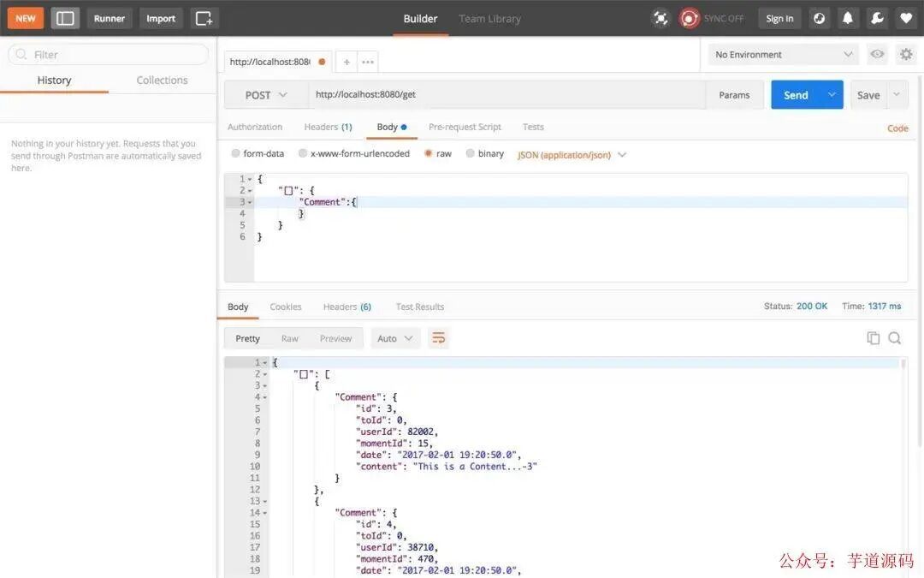Collapse request body line 1 fold
Screen dimensions: 924x578
pos(250,179)
